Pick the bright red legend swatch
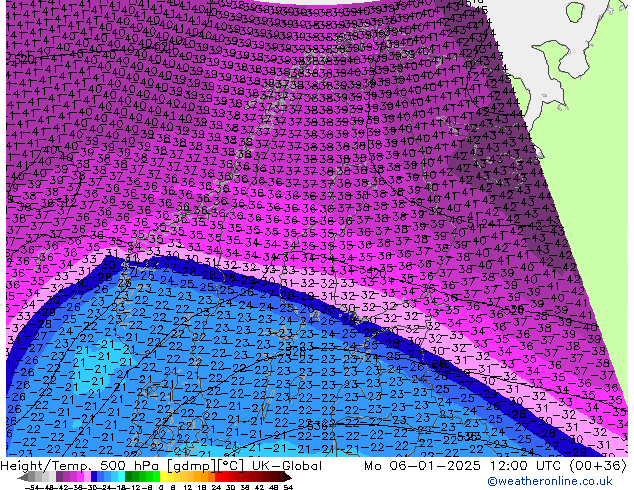Screen dimensions: 634x490 point(218,477)
